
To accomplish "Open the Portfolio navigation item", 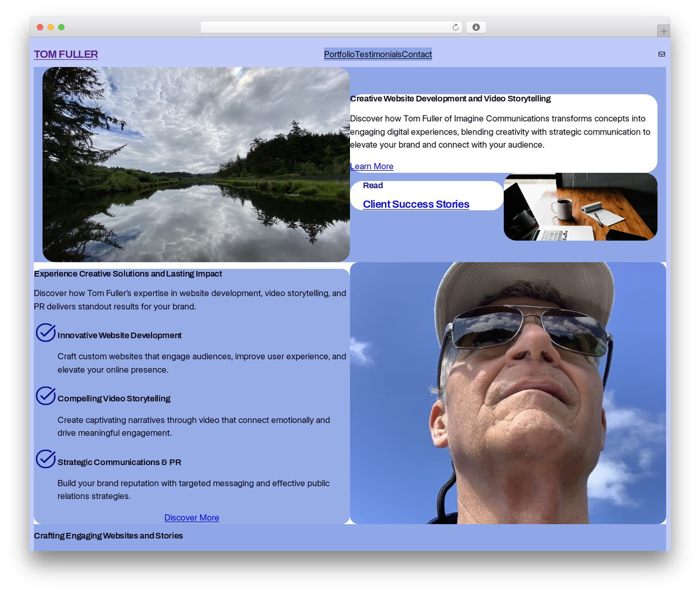I will click(339, 54).
